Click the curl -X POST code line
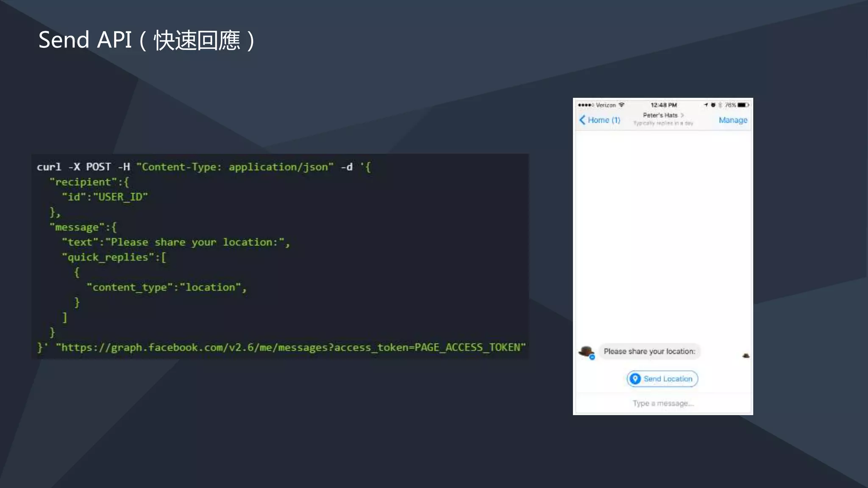The height and width of the screenshot is (488, 868). (x=203, y=167)
